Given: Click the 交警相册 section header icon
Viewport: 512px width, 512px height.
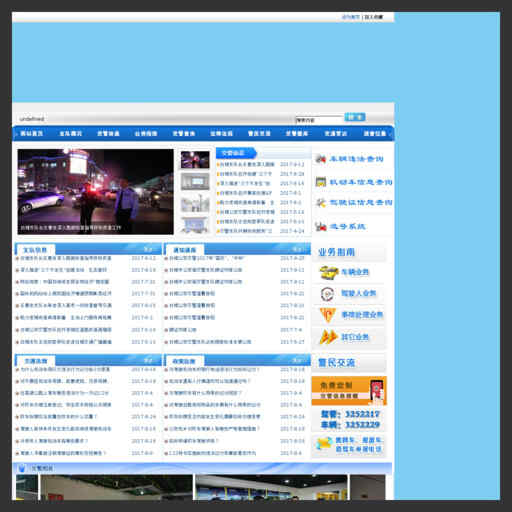Looking at the screenshot, I should [x=22, y=468].
